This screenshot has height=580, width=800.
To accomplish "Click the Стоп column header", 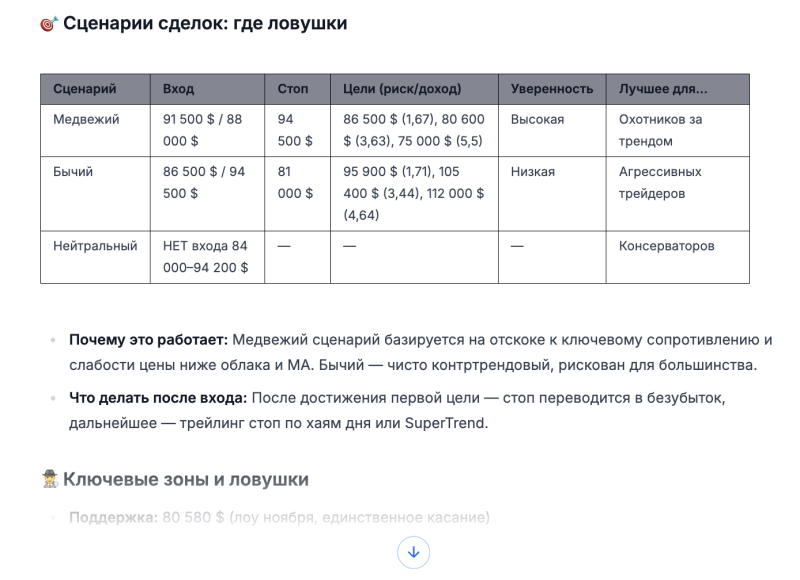I will tap(293, 89).
